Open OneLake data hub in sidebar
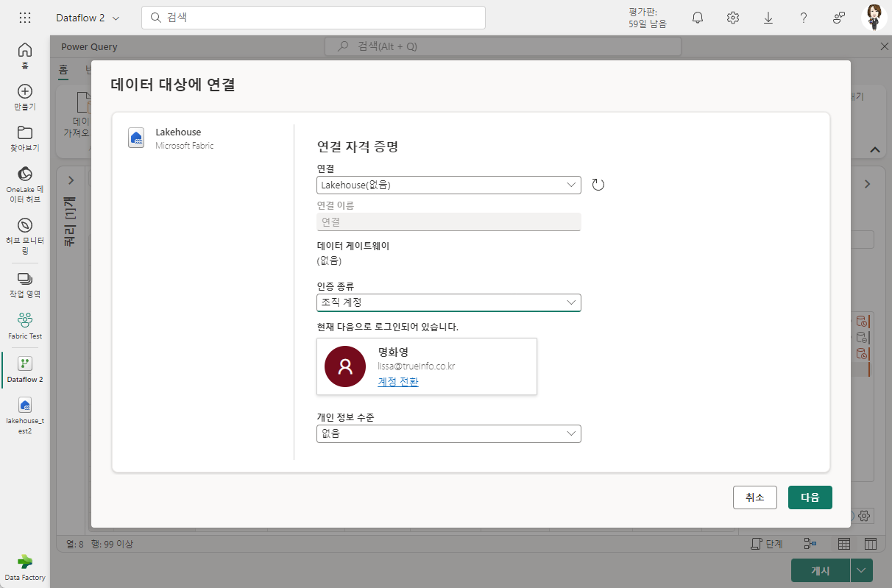The width and height of the screenshot is (892, 588). coord(25,184)
